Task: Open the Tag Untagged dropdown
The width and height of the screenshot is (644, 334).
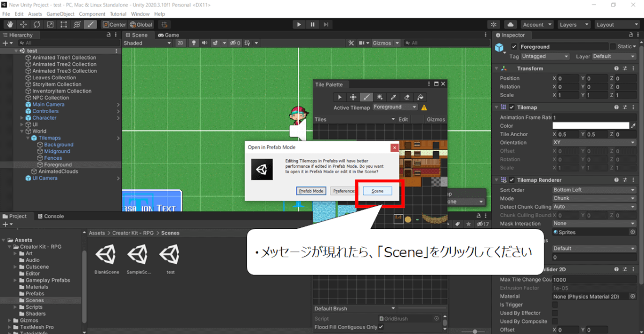Action: pos(545,56)
